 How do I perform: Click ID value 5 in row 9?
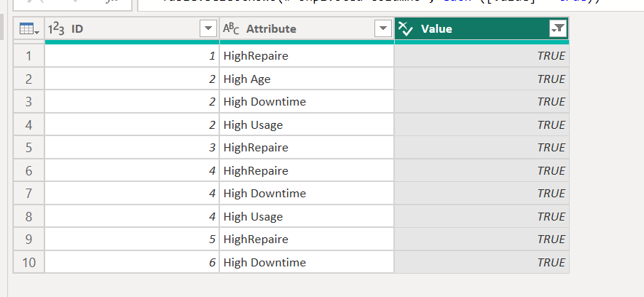[132, 239]
